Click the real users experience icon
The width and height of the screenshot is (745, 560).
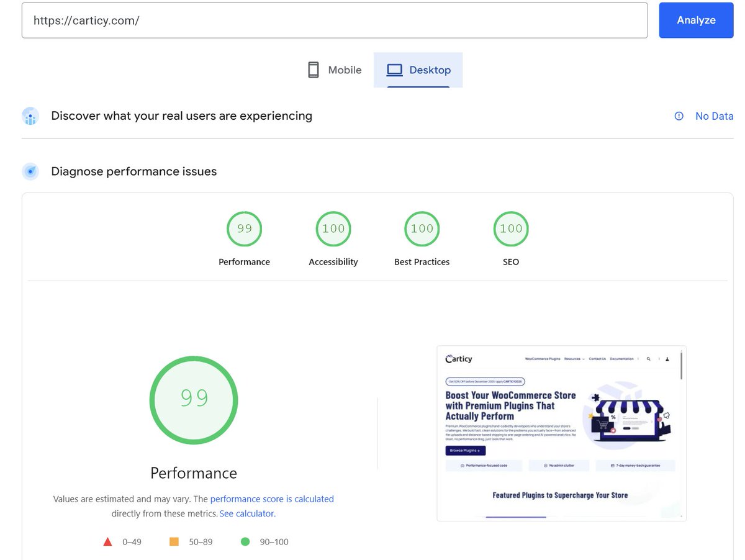(x=30, y=116)
